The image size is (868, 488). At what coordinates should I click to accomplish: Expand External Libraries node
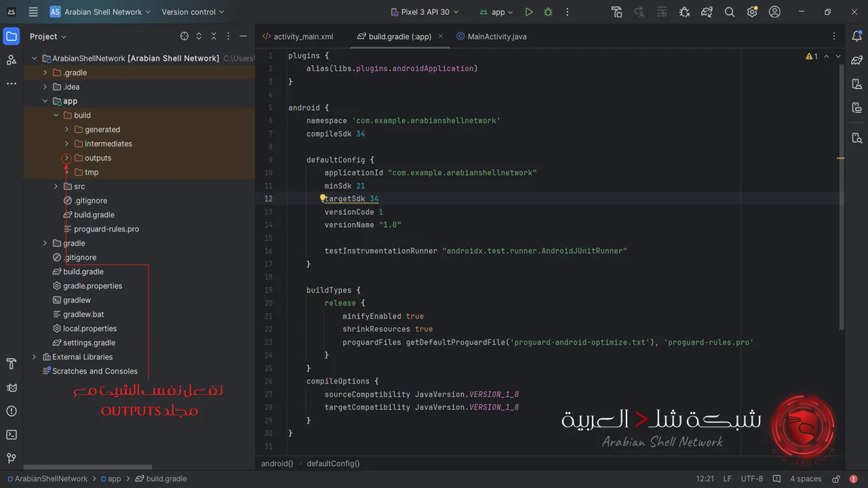tap(35, 357)
